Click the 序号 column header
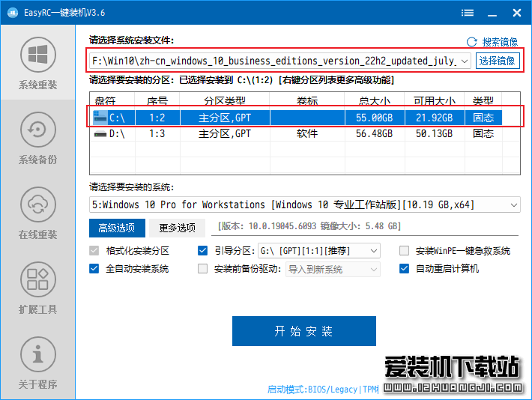 (157, 101)
